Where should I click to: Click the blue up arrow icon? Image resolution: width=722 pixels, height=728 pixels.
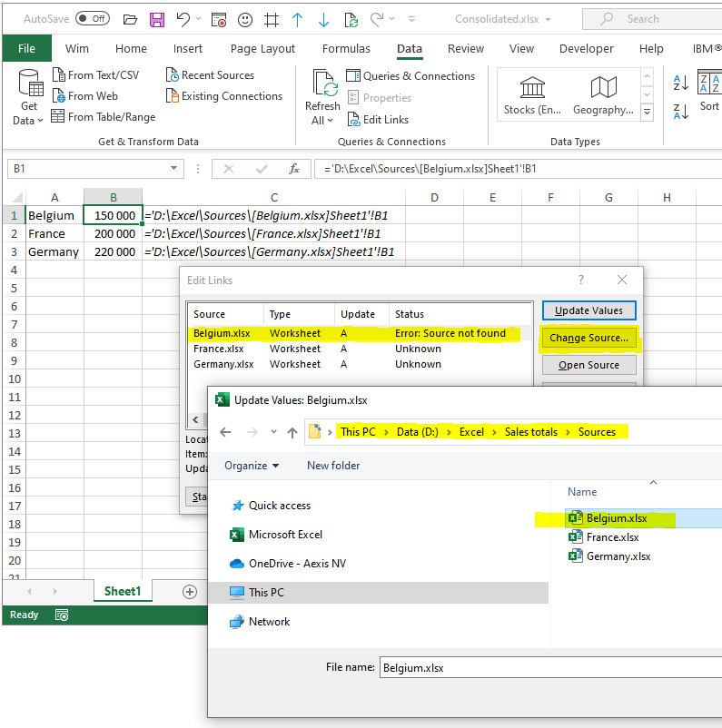[297, 19]
